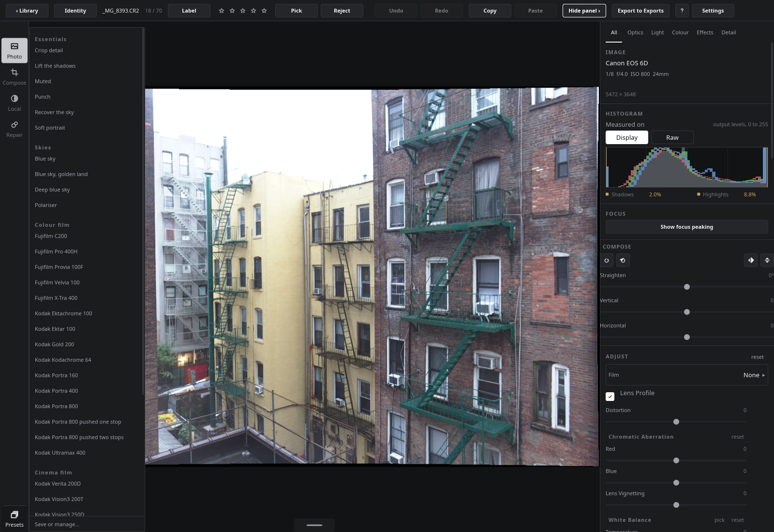Export photo to Exports
Viewport: 774px width, 532px height.
click(x=640, y=11)
